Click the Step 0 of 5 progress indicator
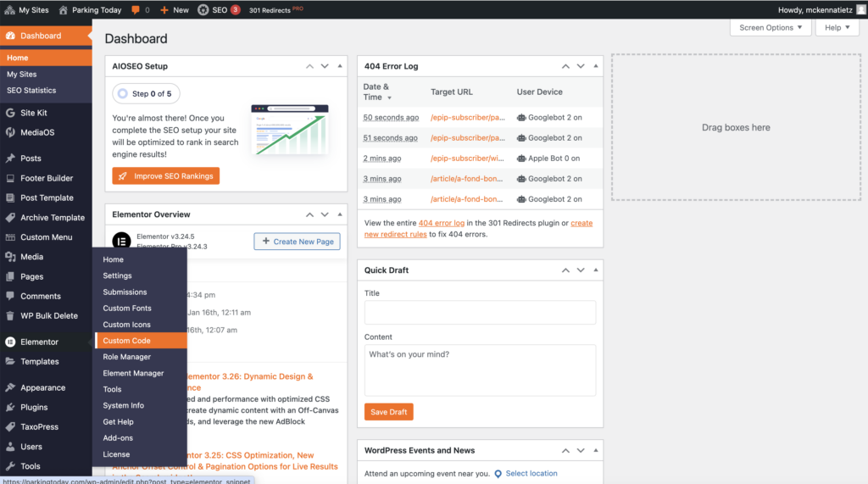 point(146,93)
